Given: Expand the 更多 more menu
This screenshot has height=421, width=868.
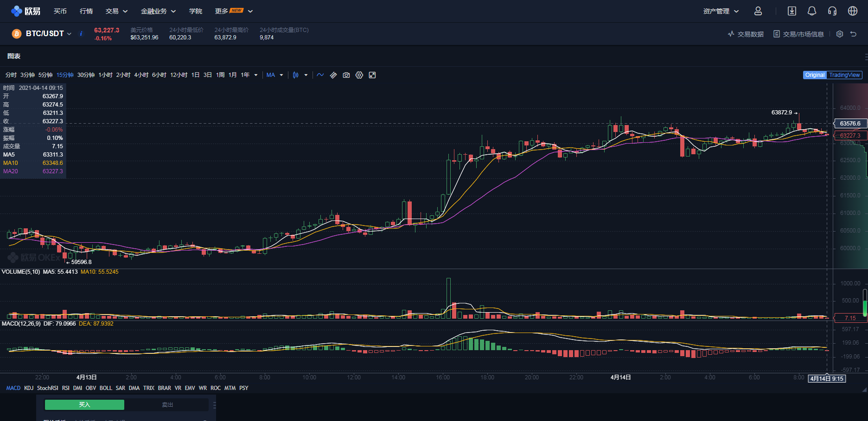Looking at the screenshot, I should pos(234,11).
